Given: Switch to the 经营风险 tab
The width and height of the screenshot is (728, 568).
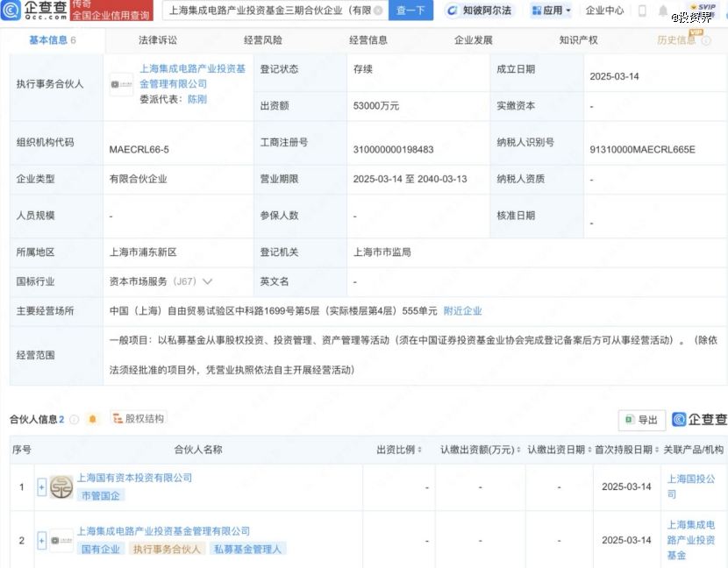Looking at the screenshot, I should tap(263, 40).
